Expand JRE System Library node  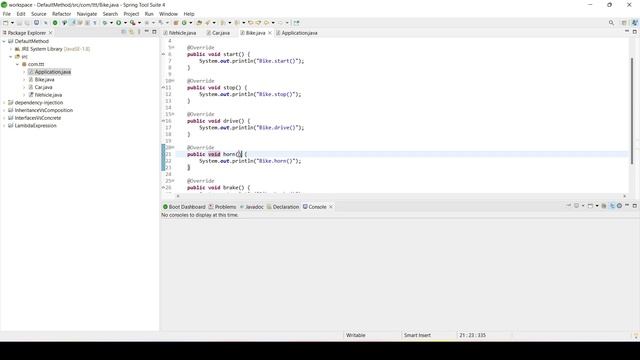click(11, 49)
